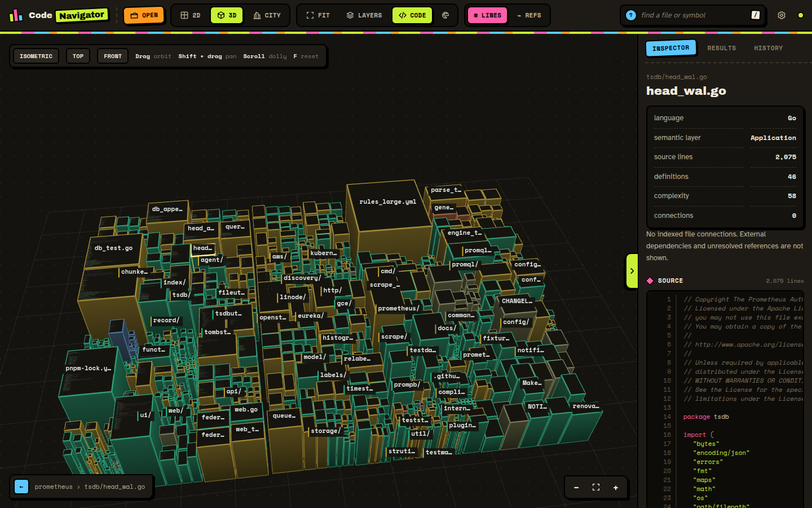Click the OPEN button
The height and width of the screenshot is (508, 812).
point(144,15)
